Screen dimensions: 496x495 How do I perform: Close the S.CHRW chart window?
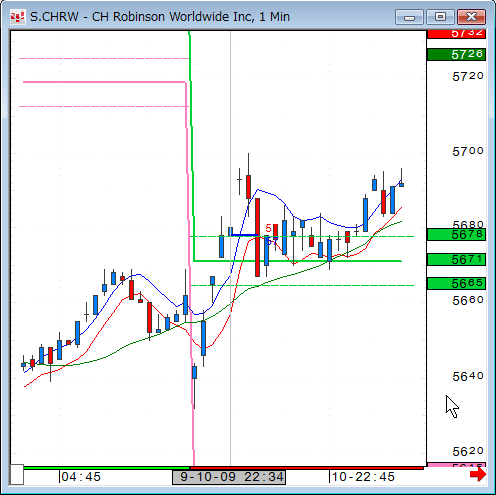tap(471, 17)
